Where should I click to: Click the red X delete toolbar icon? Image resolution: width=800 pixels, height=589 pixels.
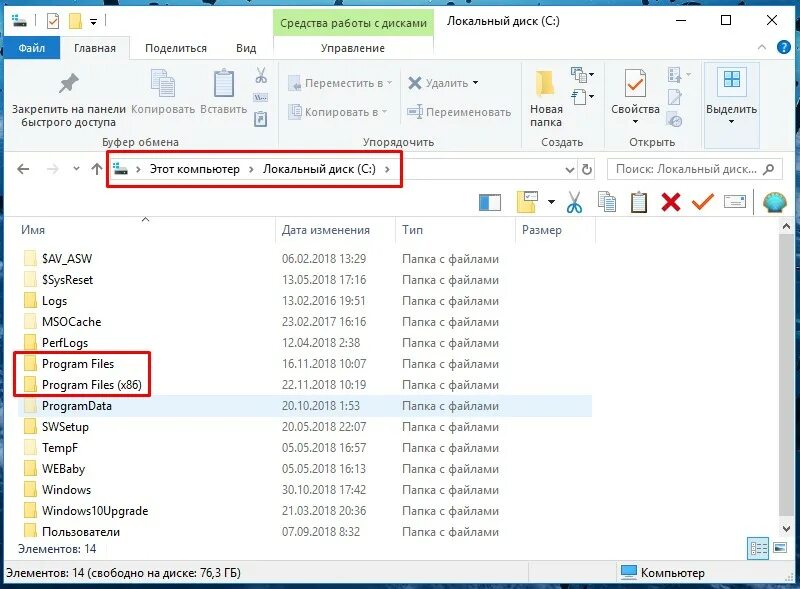coord(670,202)
